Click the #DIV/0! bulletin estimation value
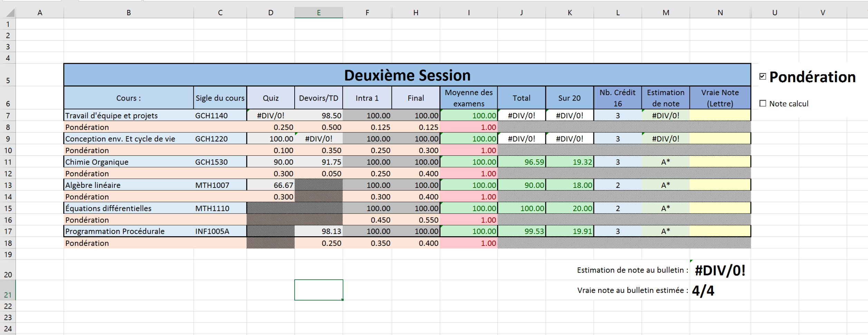 (721, 271)
